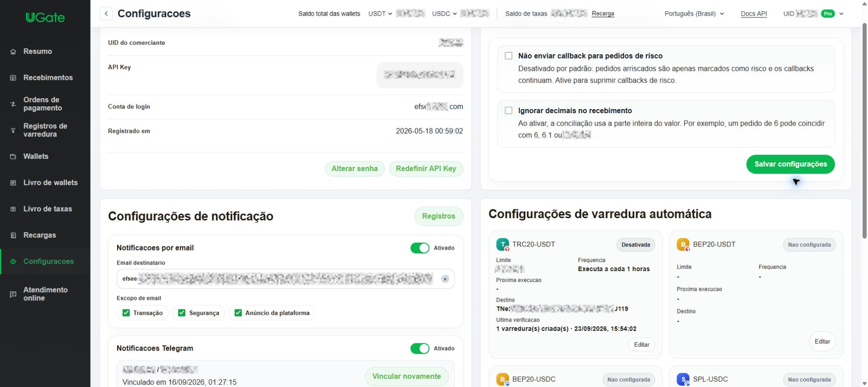Image resolution: width=868 pixels, height=387 pixels.
Task: Click the BEP20-USDC token icon
Action: 502,379
